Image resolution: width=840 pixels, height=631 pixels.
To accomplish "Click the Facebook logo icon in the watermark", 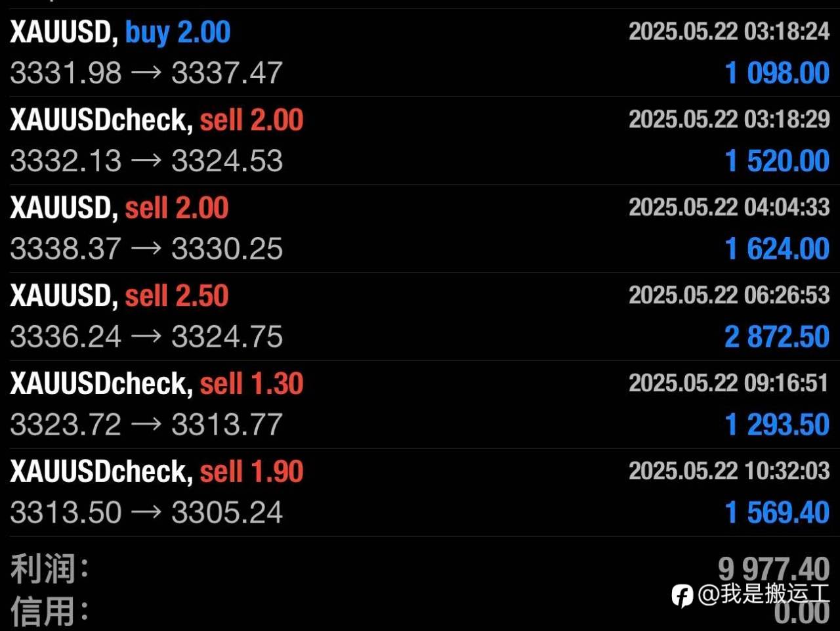I will pyautogui.click(x=682, y=596).
